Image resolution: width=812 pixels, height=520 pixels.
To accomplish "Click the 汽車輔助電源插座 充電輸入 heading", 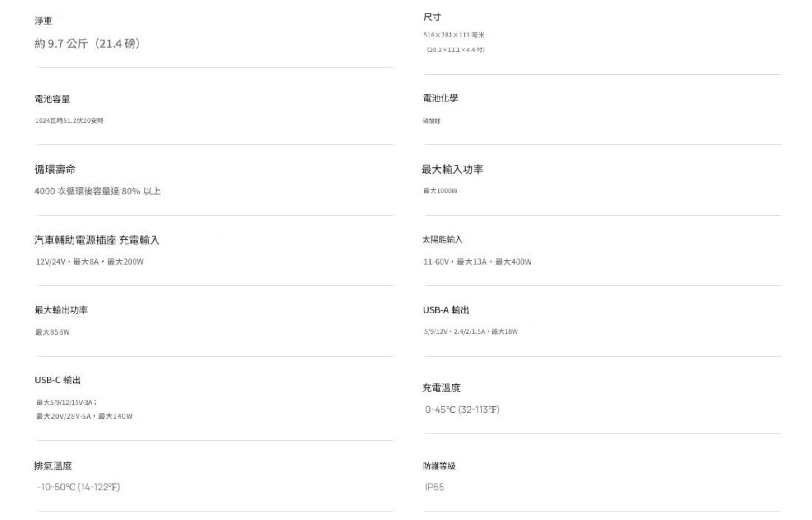I will pos(97,240).
